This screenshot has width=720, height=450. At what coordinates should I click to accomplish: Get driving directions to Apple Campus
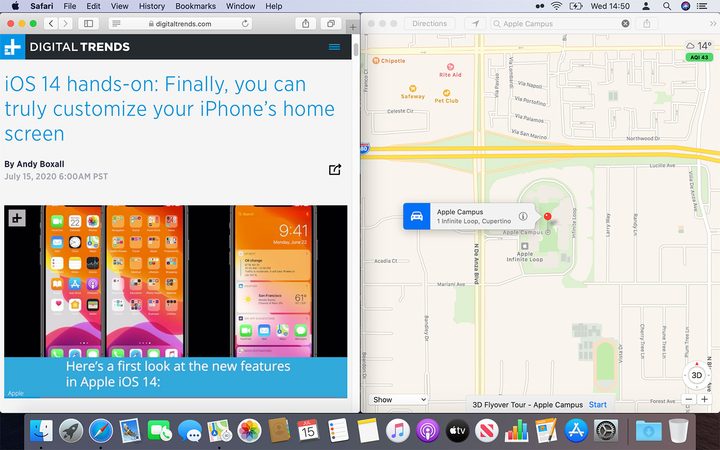416,216
